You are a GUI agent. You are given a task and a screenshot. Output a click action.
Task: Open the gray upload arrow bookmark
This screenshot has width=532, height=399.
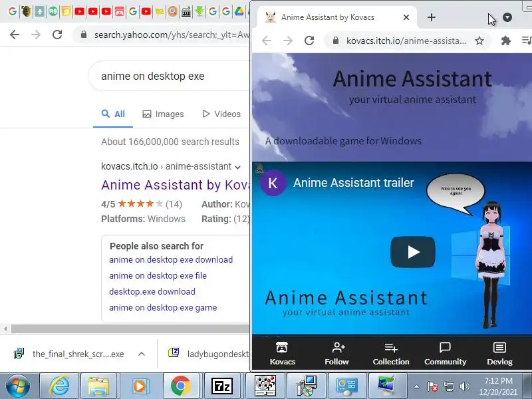coord(40,11)
